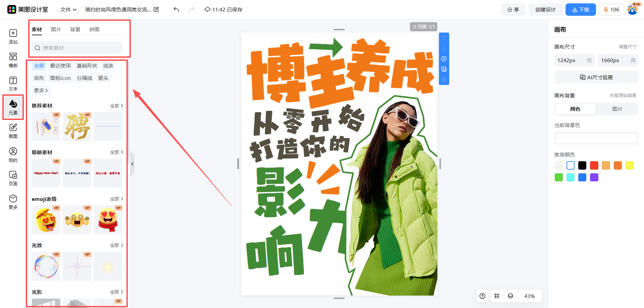
Task: Toggle the grid overlay icon
Action: tap(497, 296)
